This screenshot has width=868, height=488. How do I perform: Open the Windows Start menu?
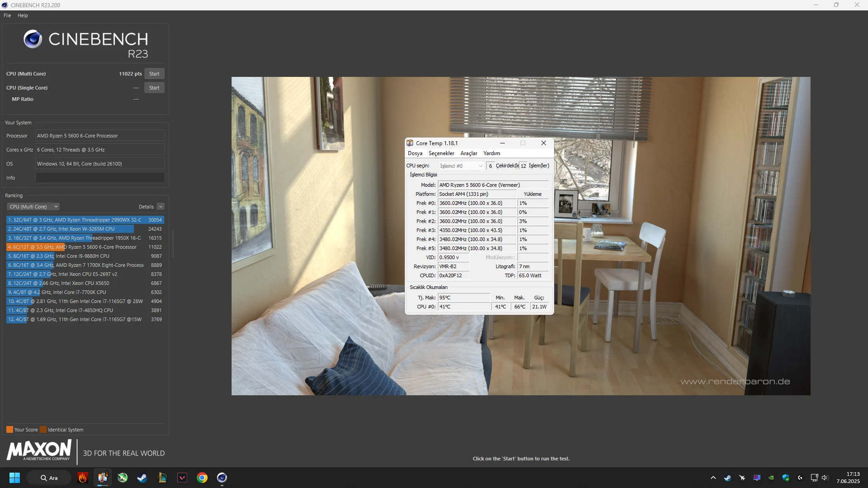pyautogui.click(x=14, y=478)
